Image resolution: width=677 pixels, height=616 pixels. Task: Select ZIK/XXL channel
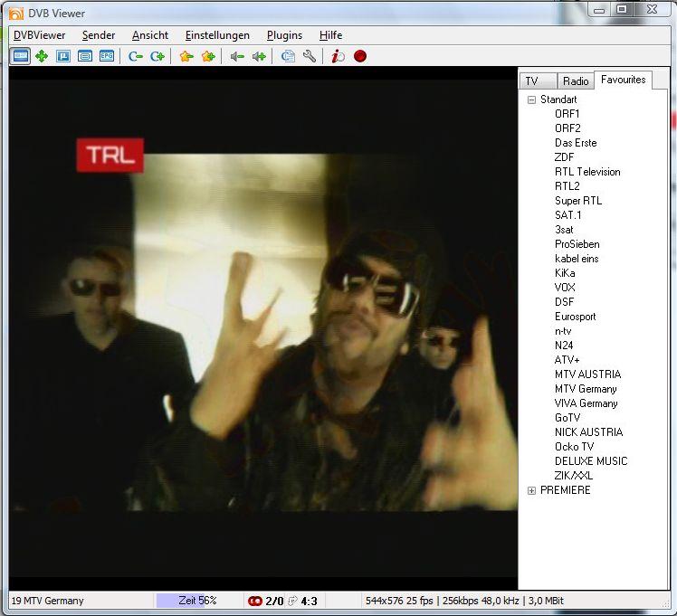pyautogui.click(x=574, y=476)
